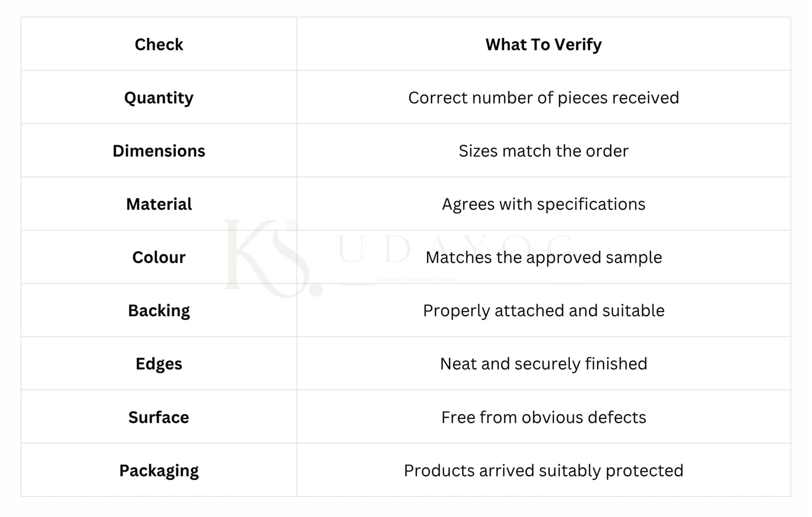Screen dimensions: 812x517
Task: Select 'Products arrived suitably protected' text
Action: [x=543, y=471]
